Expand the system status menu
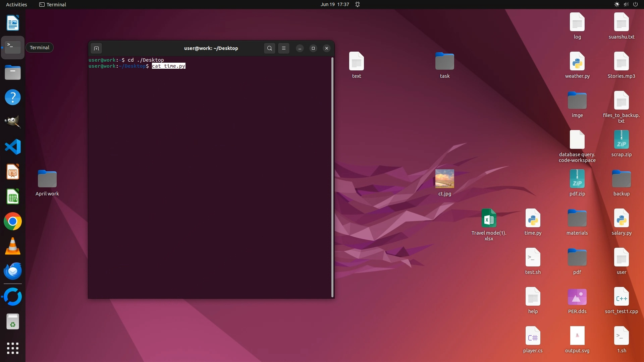The height and width of the screenshot is (362, 644). (x=626, y=4)
